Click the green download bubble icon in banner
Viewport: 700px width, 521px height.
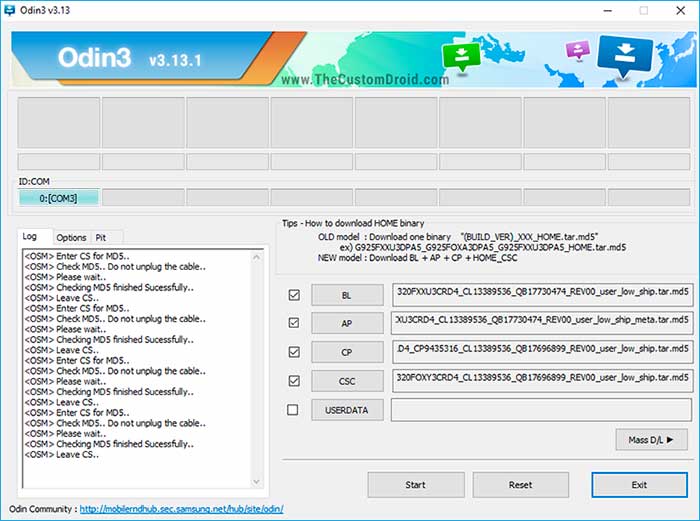pos(461,56)
